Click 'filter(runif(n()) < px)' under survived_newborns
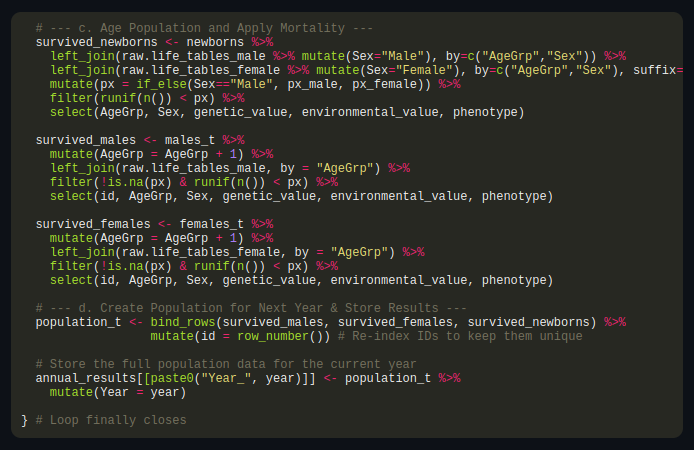The width and height of the screenshot is (694, 450). click(132, 98)
